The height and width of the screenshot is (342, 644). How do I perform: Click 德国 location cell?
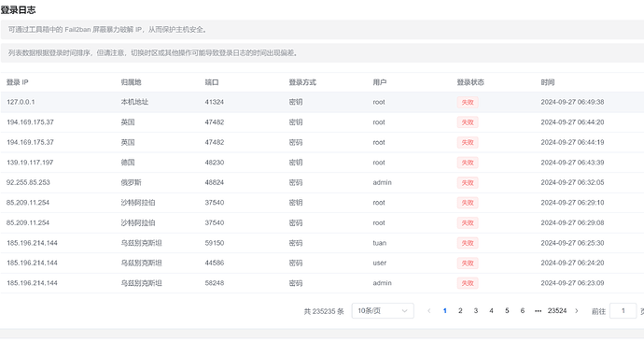(128, 163)
